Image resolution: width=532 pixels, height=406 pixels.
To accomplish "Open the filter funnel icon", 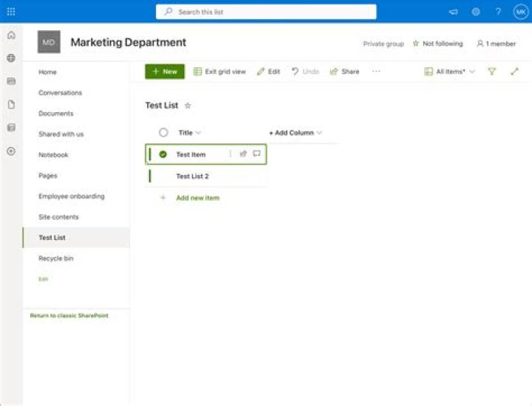I will [491, 72].
